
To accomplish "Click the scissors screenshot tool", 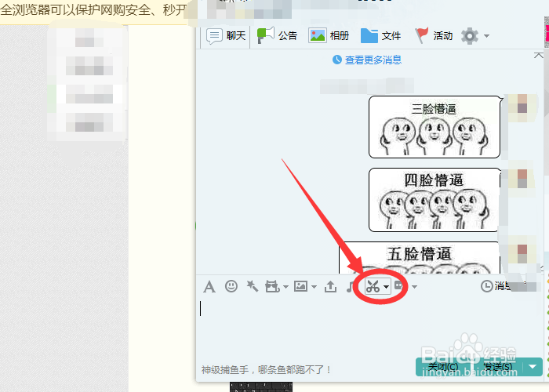I will click(x=373, y=287).
